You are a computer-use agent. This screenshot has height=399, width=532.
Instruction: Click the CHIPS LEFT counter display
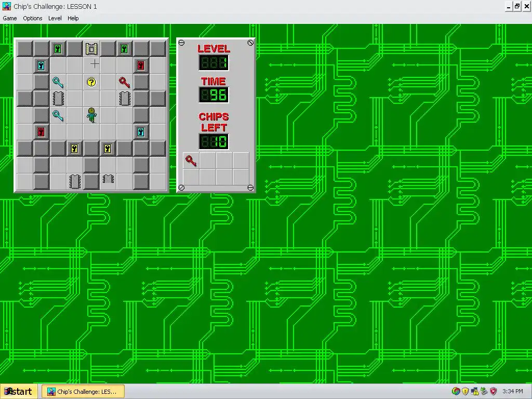point(214,141)
